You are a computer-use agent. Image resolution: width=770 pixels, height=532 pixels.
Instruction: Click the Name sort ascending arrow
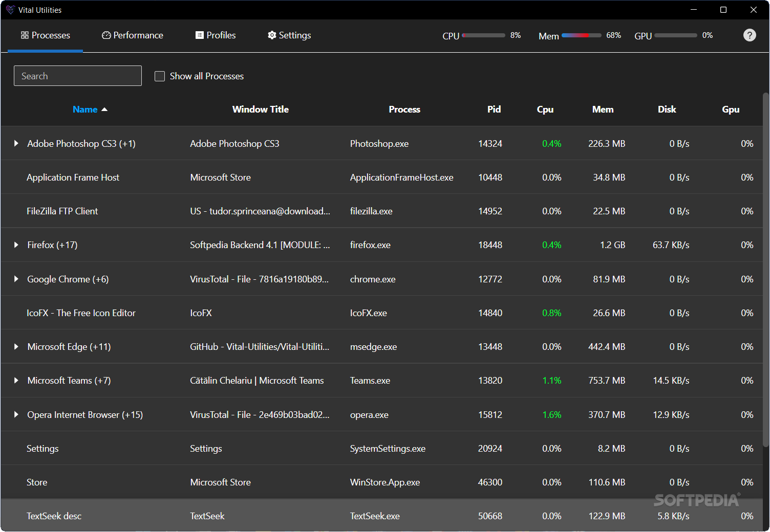[104, 109]
